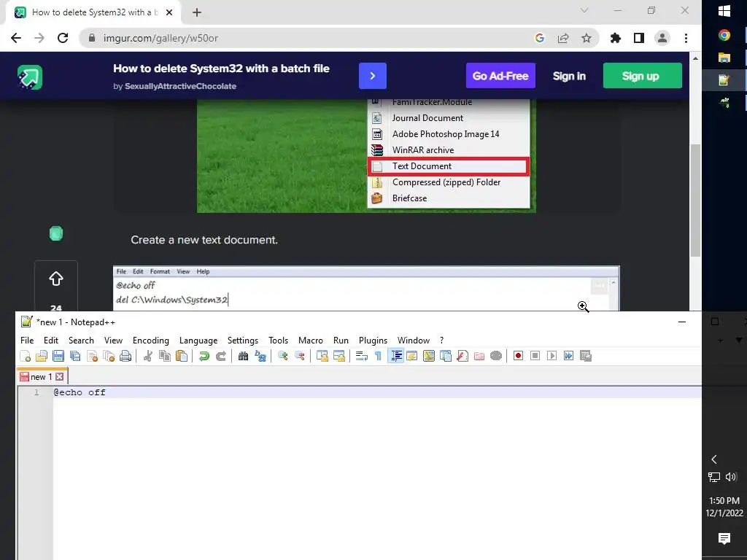Open the Chrome Extensions puzzle icon

point(616,38)
